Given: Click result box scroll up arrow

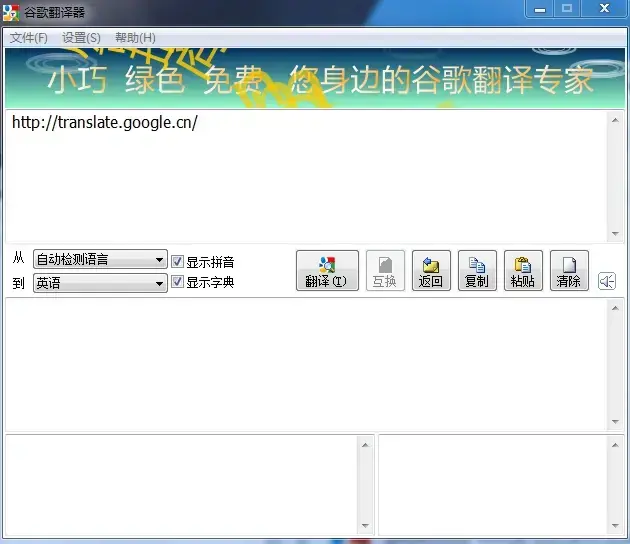Looking at the screenshot, I should pyautogui.click(x=615, y=308).
